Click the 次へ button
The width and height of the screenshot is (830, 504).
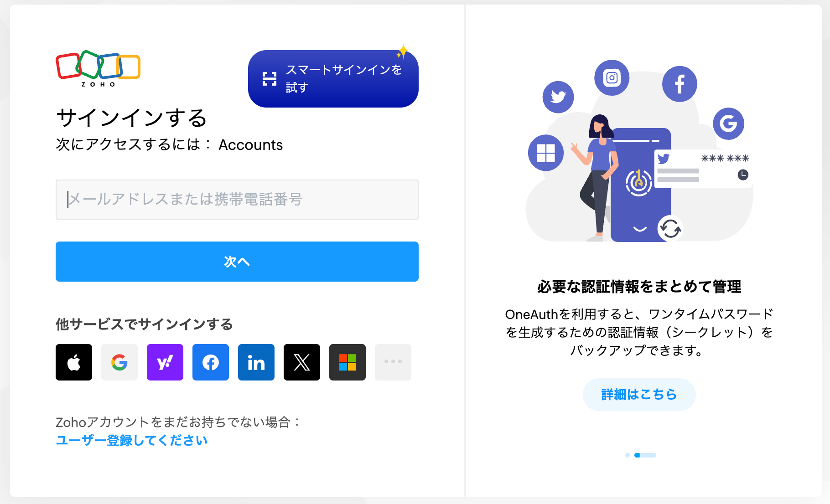237,262
